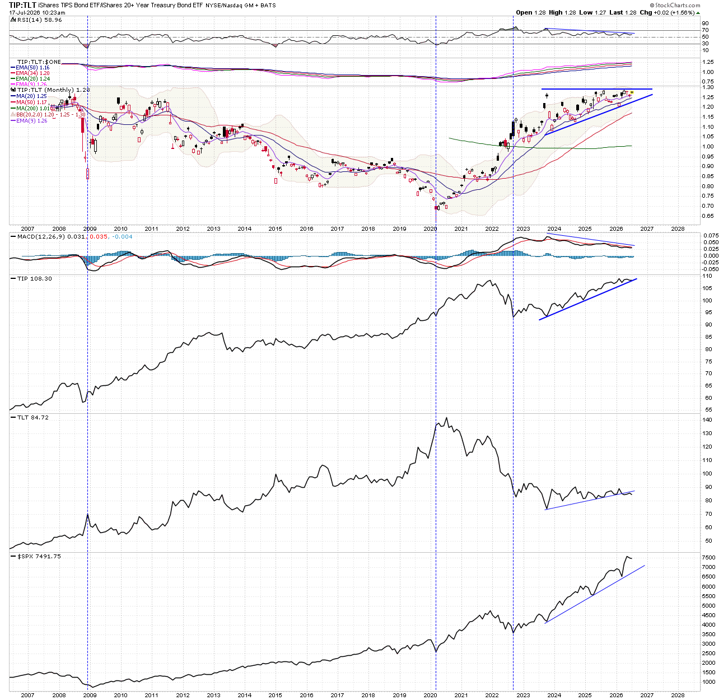Click the green up arrow after the Chg value
This screenshot has width=728, height=700.
click(698, 12)
